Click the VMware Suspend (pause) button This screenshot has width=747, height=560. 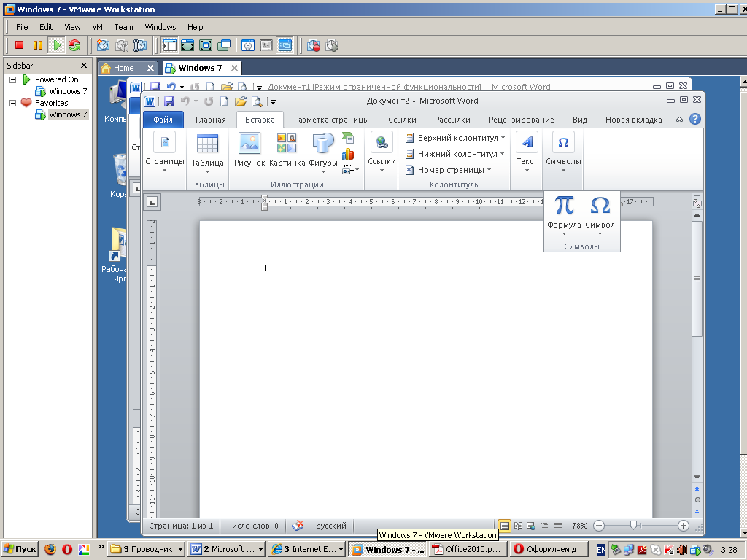point(38,45)
